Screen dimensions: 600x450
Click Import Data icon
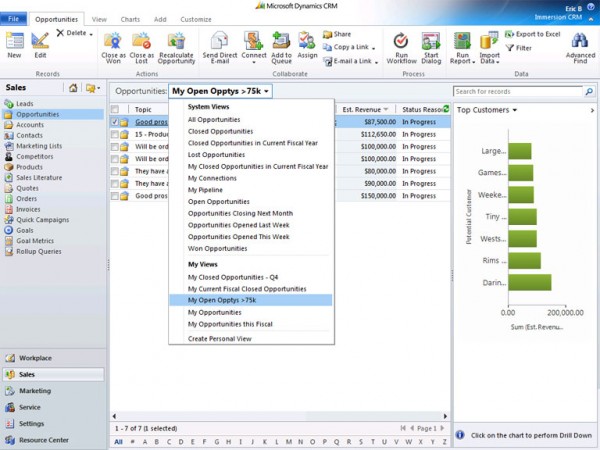point(489,41)
